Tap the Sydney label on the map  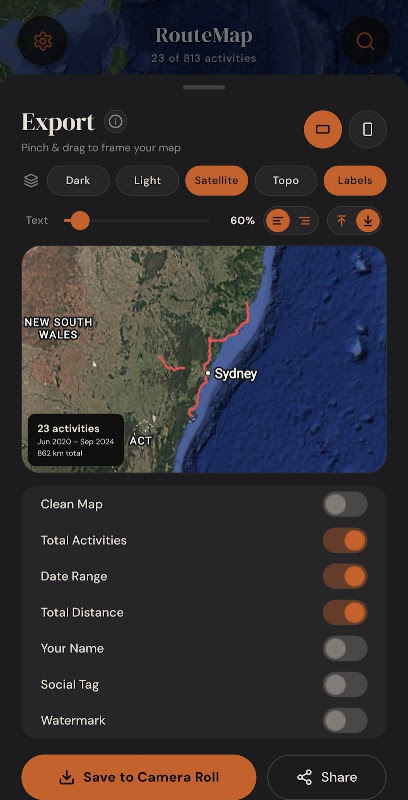[x=236, y=373]
